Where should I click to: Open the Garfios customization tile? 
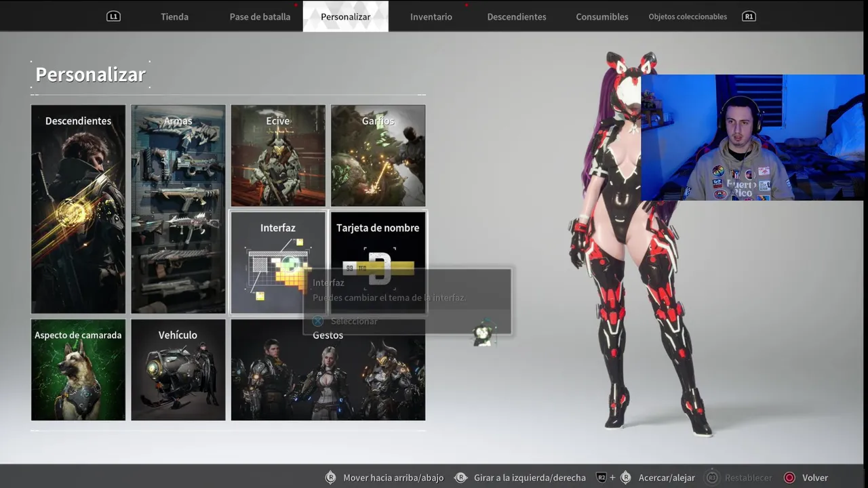coord(378,155)
